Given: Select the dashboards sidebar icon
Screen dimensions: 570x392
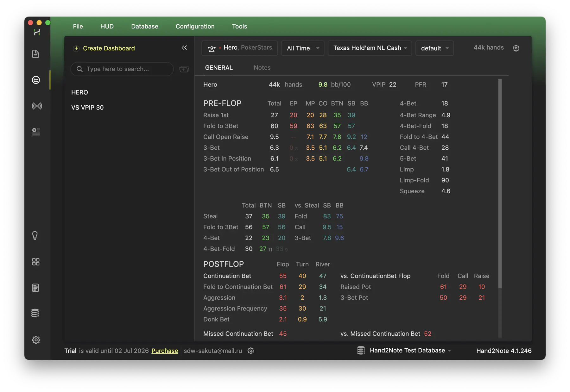Looking at the screenshot, I should [x=36, y=80].
